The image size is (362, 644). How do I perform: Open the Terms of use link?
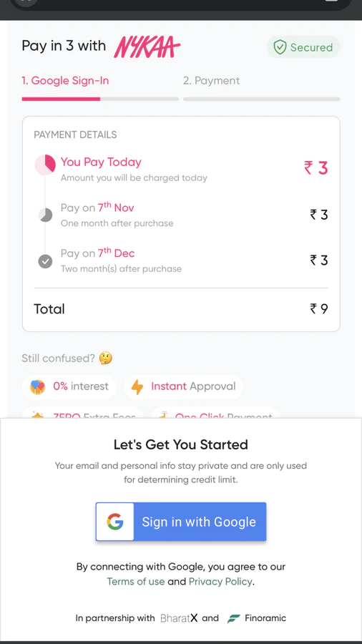(136, 582)
